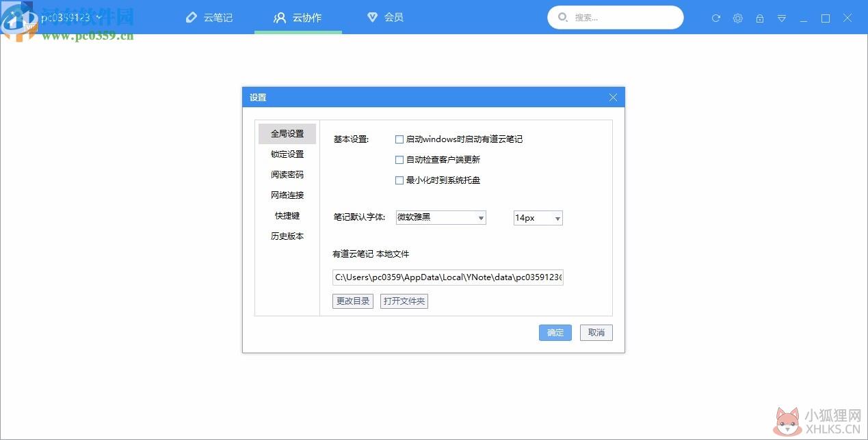
Task: Click the 更改目录 button
Action: pos(353,301)
